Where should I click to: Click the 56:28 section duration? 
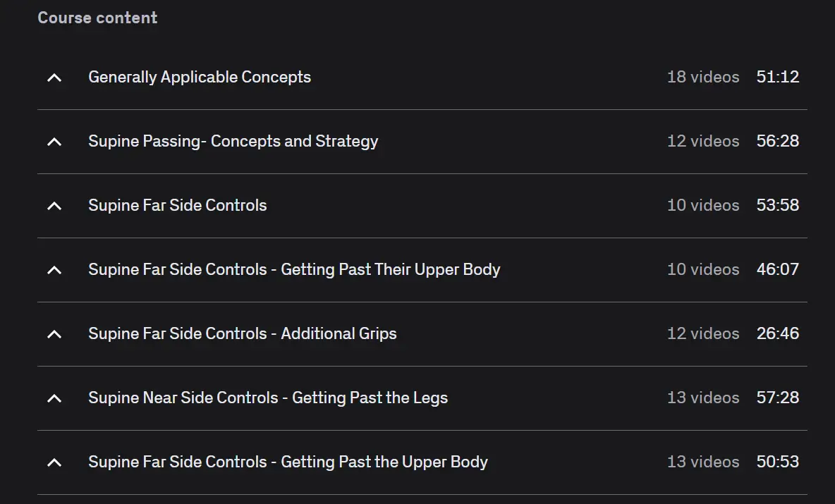tap(777, 141)
